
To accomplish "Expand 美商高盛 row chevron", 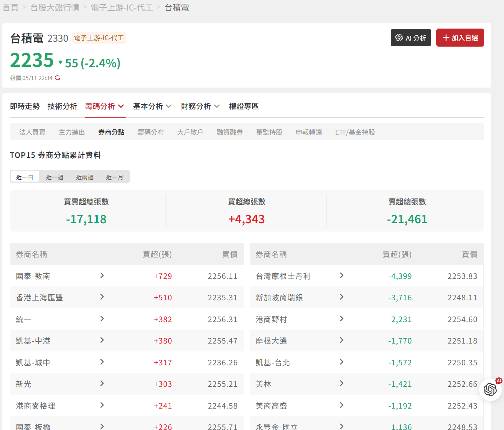I will coord(342,405).
